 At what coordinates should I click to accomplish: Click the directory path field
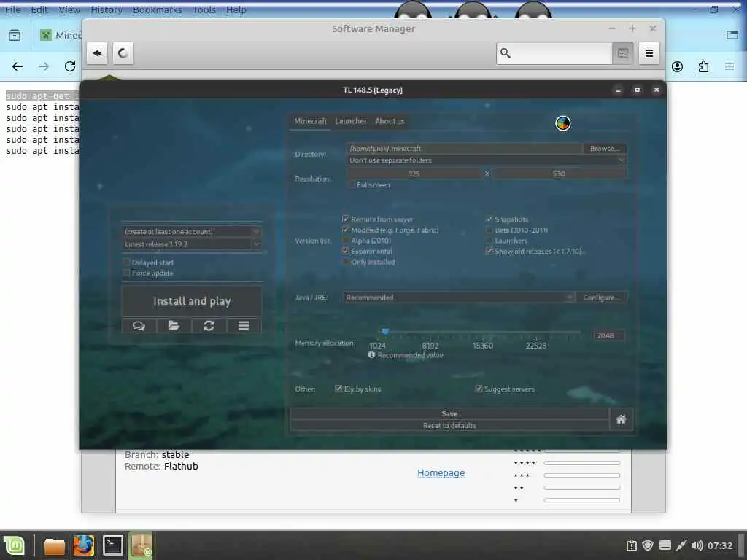[465, 149]
